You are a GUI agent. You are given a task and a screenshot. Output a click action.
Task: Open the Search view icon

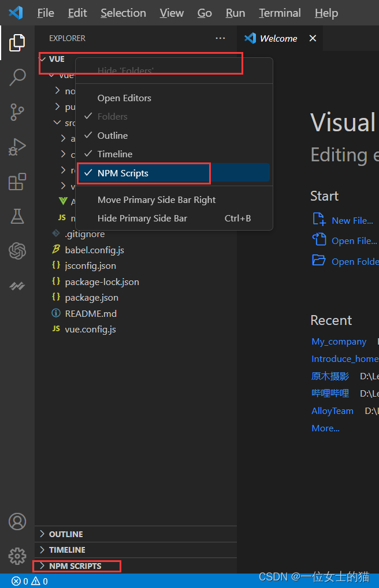tap(17, 77)
